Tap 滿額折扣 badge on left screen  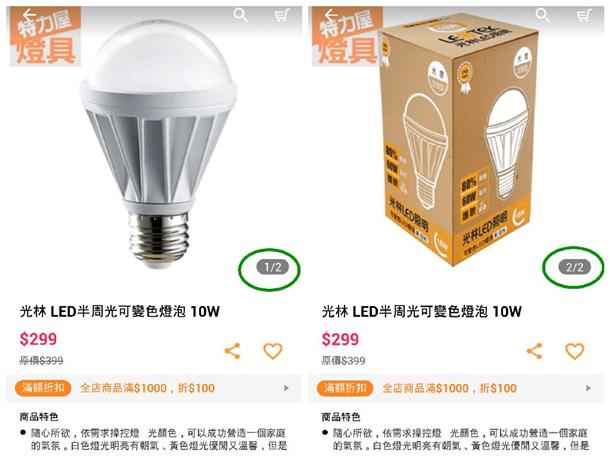coord(43,388)
